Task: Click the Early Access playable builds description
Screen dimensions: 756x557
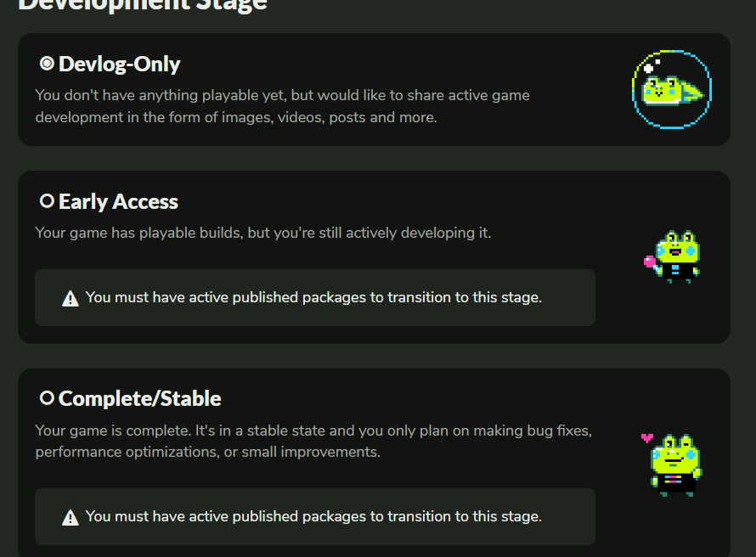Action: (263, 232)
